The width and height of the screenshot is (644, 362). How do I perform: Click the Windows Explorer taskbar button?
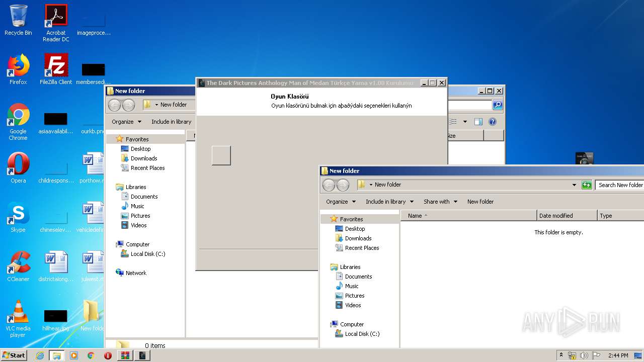click(x=57, y=355)
